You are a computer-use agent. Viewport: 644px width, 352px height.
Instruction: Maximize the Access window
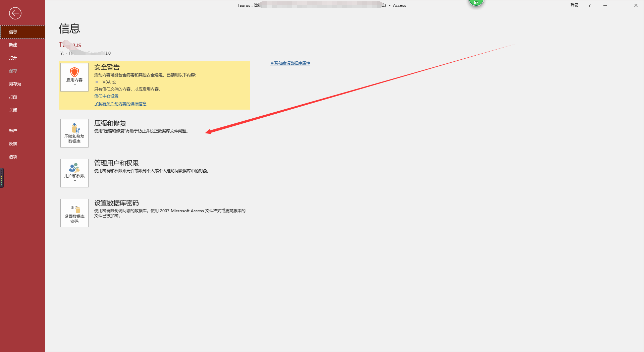(621, 5)
